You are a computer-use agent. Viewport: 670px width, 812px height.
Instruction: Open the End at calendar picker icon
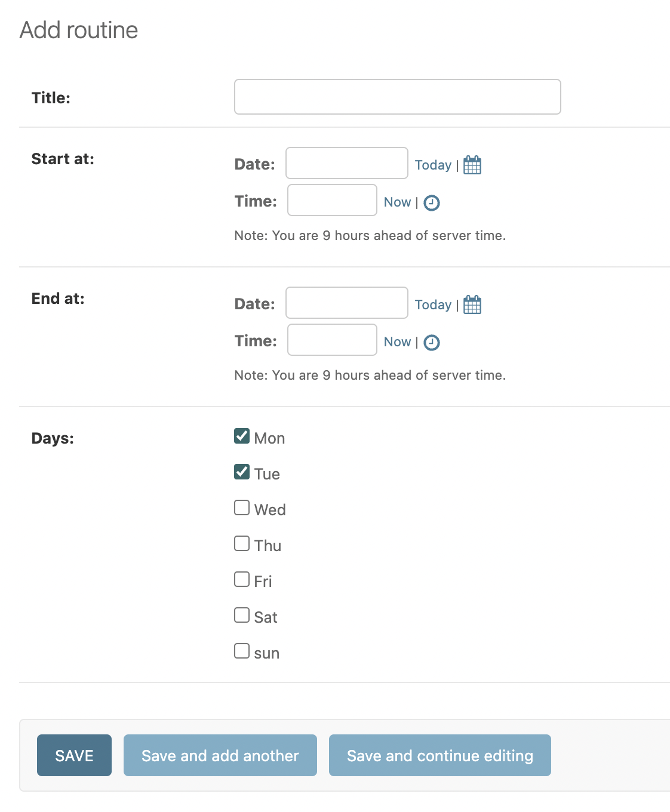pyautogui.click(x=472, y=304)
